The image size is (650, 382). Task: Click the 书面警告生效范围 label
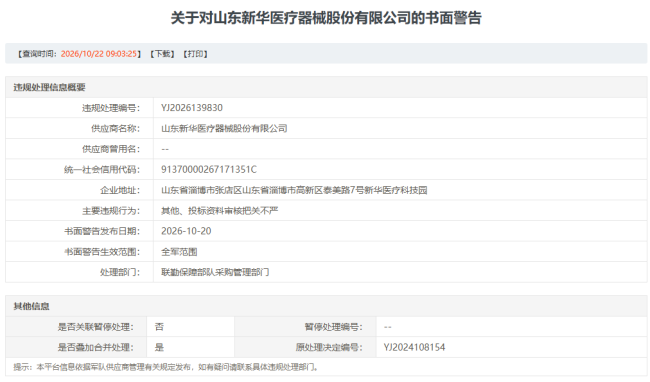102,252
